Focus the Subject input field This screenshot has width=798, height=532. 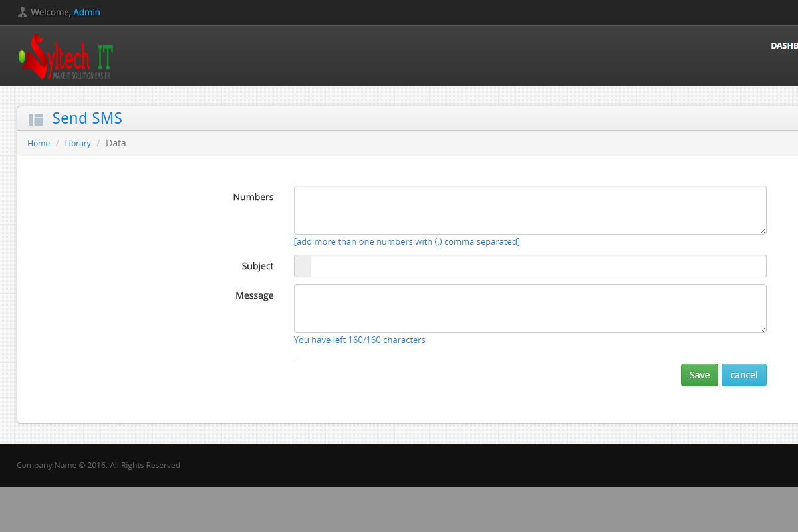[x=537, y=266]
